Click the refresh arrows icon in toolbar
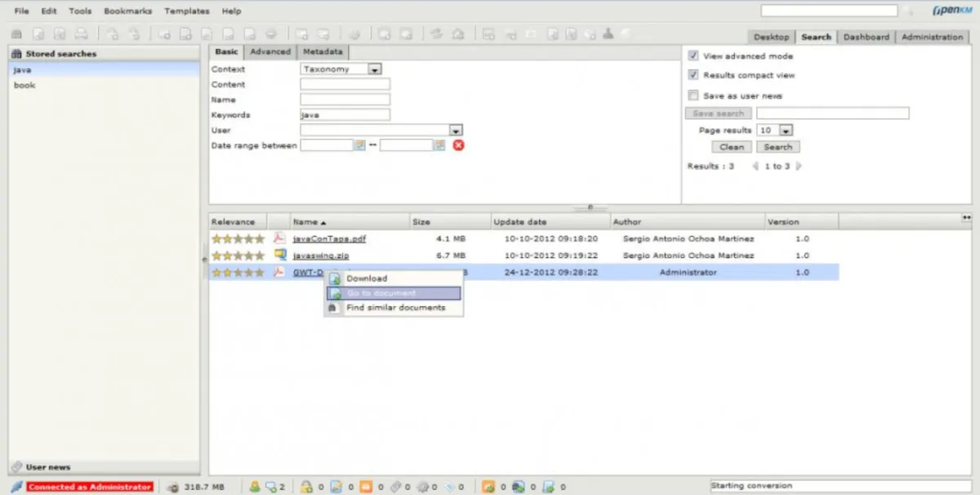This screenshot has width=980, height=495. pos(437,34)
